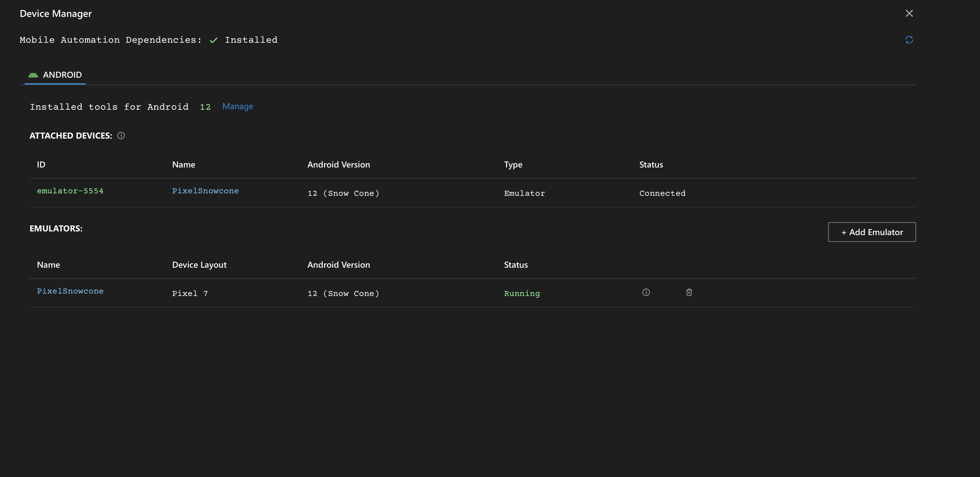Click the Running status text
The height and width of the screenshot is (477, 980).
[522, 293]
